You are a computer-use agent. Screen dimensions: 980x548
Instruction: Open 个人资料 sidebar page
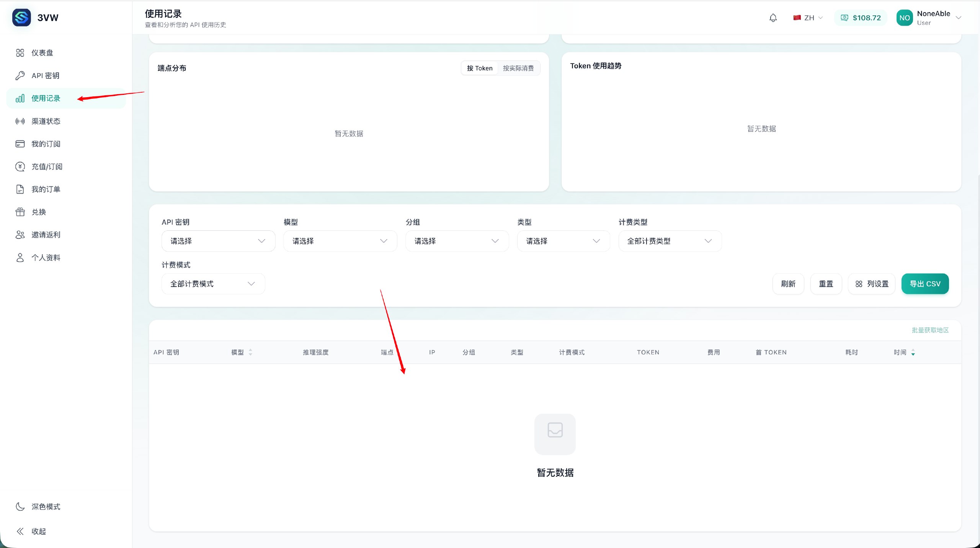pos(66,258)
